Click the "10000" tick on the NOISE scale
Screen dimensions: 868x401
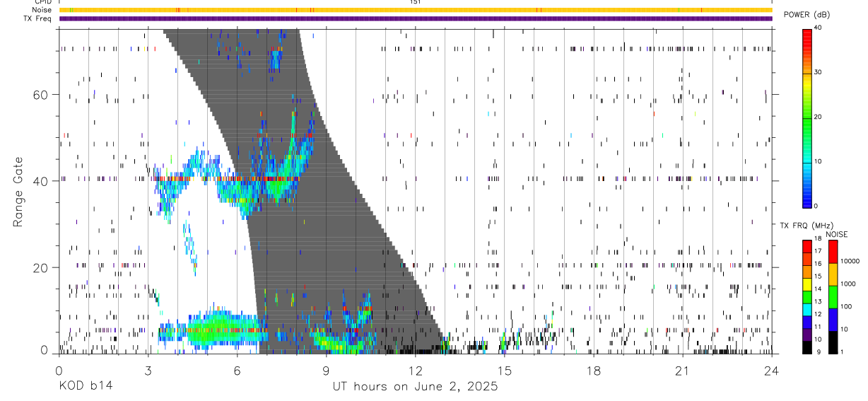pos(850,260)
